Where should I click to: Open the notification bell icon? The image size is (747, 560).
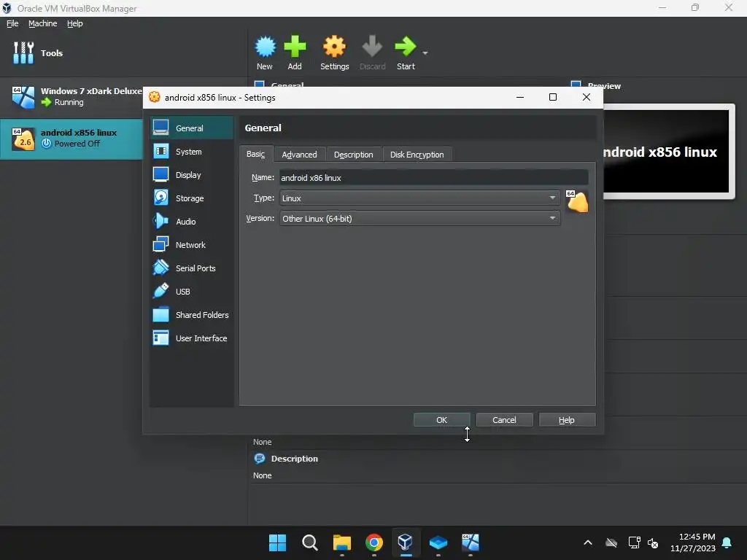[727, 542]
